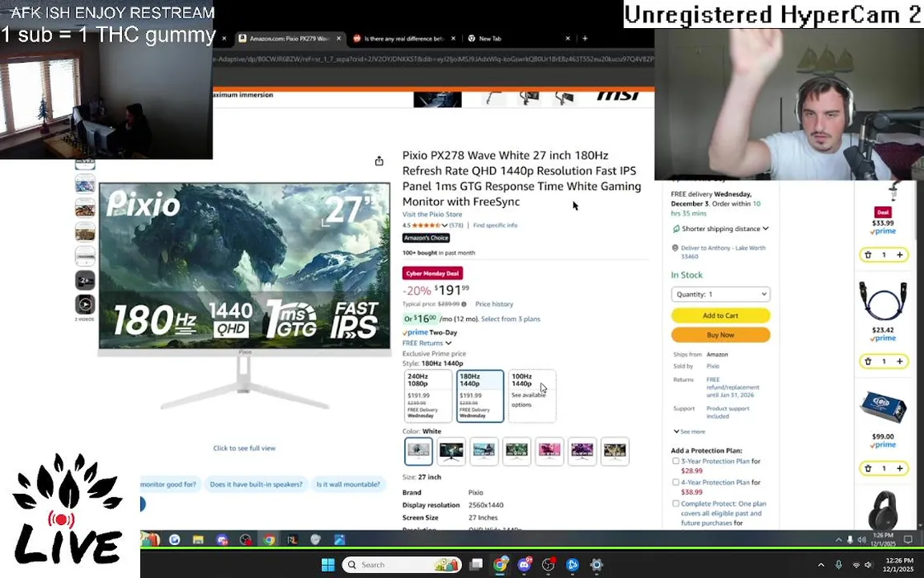Open the clock showing 12:26 PM 12/1/2025
This screenshot has height=578, width=924.
[x=899, y=565]
